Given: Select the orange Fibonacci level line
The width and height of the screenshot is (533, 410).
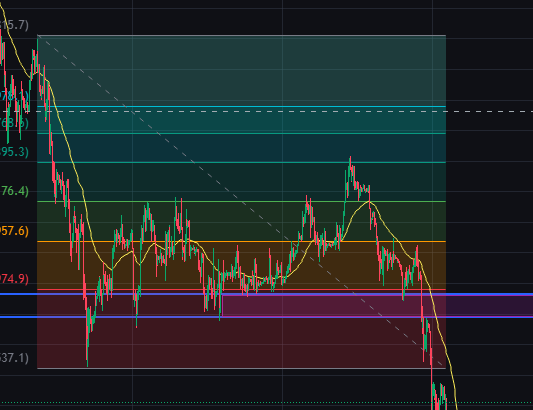Looking at the screenshot, I should (x=241, y=242).
